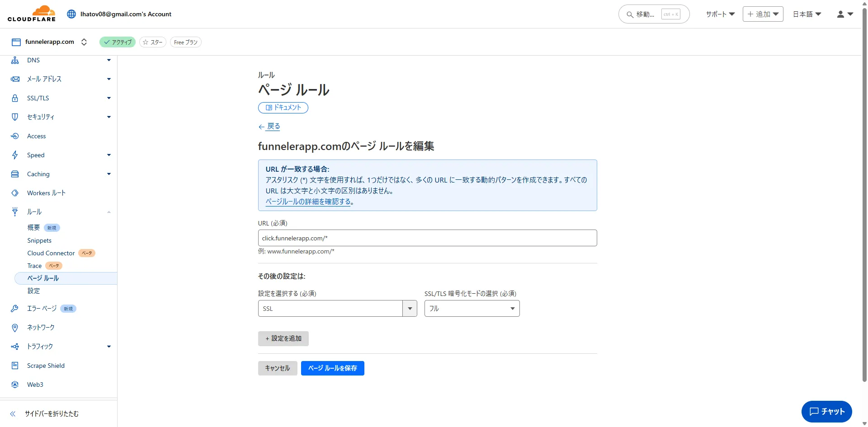This screenshot has width=868, height=427.
Task: Open the user profile icon menu
Action: (844, 14)
